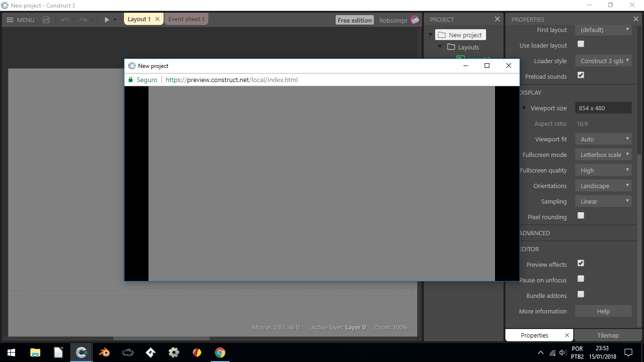Start preview with the play button
Viewport: 644px width, 362px height.
[106, 20]
